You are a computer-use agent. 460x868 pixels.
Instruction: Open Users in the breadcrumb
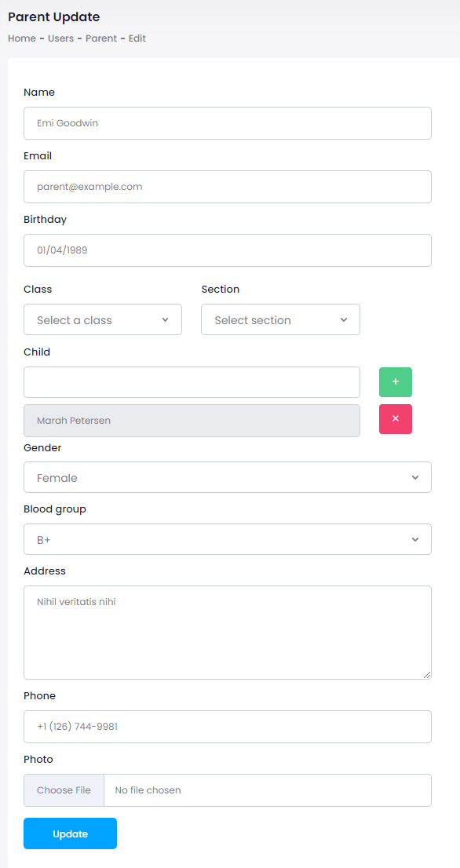61,38
